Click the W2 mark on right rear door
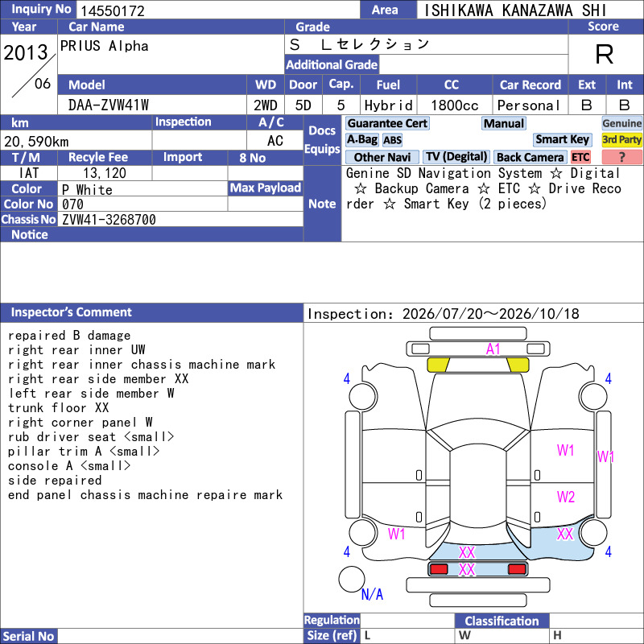 pos(566,497)
